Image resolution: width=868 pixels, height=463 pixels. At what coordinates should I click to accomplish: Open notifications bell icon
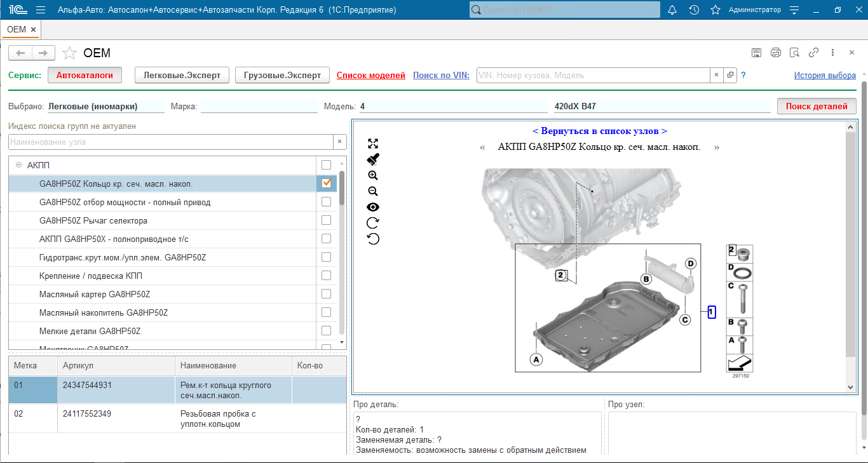pyautogui.click(x=672, y=10)
